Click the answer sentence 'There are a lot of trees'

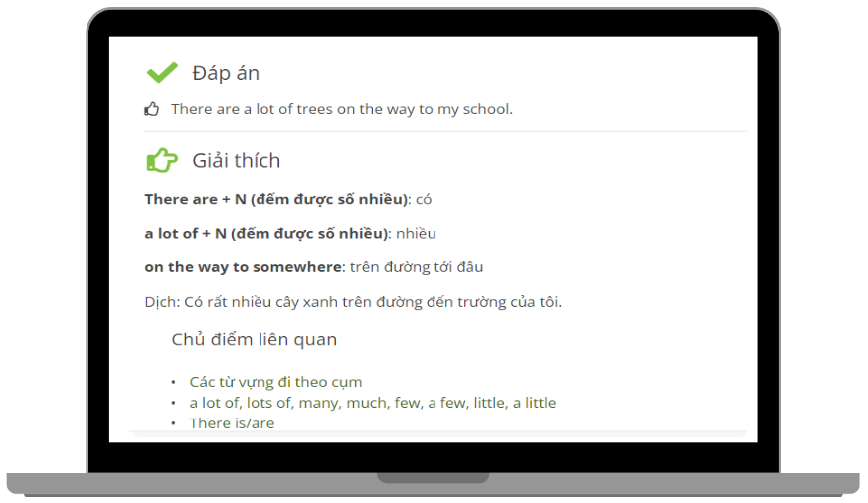click(x=341, y=109)
